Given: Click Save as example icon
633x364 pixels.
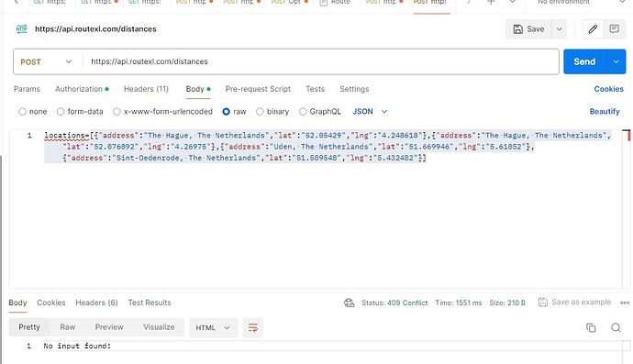Looking at the screenshot, I should [543, 303].
